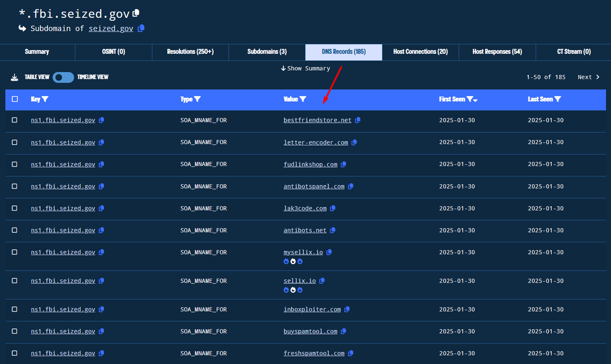Open ns1.fbi.seized.gov link in buyspamtool.com row
The height and width of the screenshot is (364, 611).
[63, 331]
